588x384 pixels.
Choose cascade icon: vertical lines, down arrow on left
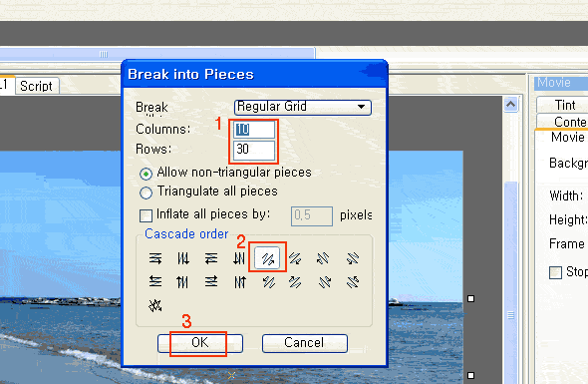239,258
